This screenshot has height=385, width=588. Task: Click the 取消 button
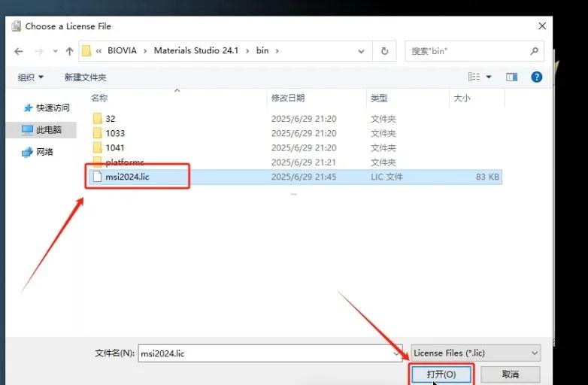point(511,374)
